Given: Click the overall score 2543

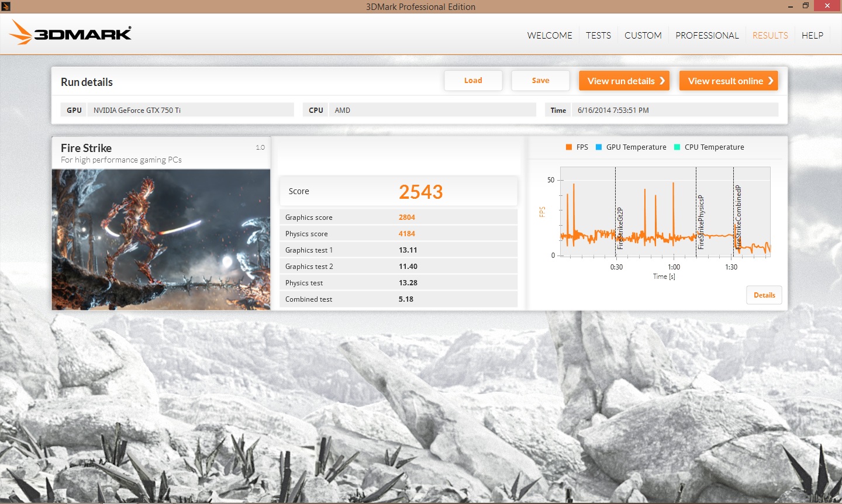Looking at the screenshot, I should (x=421, y=192).
